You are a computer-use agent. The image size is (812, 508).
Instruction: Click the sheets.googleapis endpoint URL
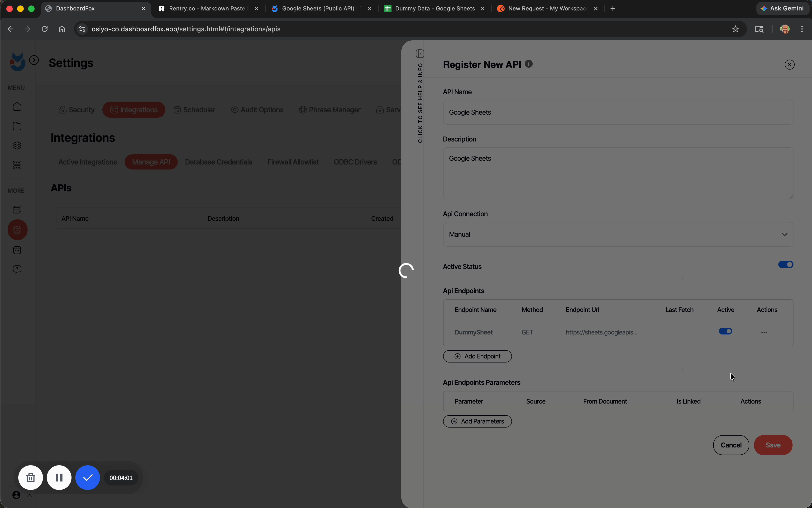tap(602, 332)
